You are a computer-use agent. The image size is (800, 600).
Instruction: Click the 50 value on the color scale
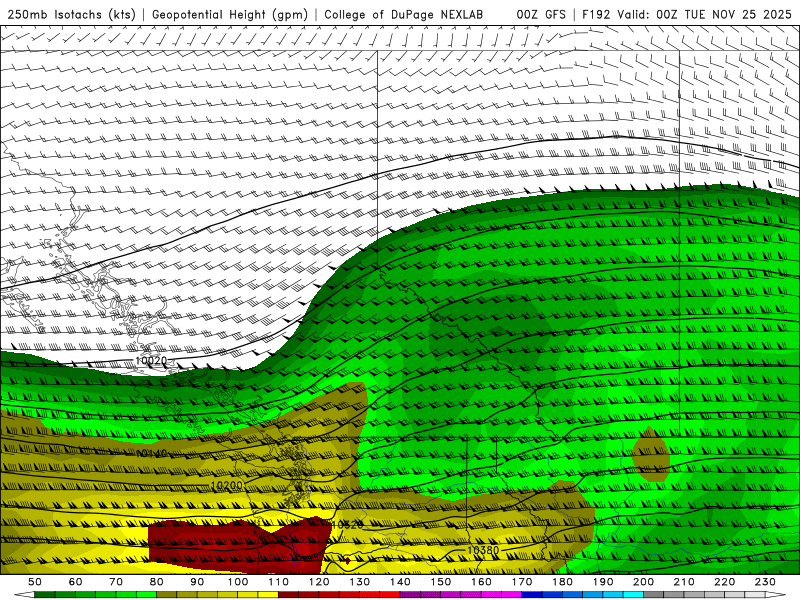tap(35, 582)
